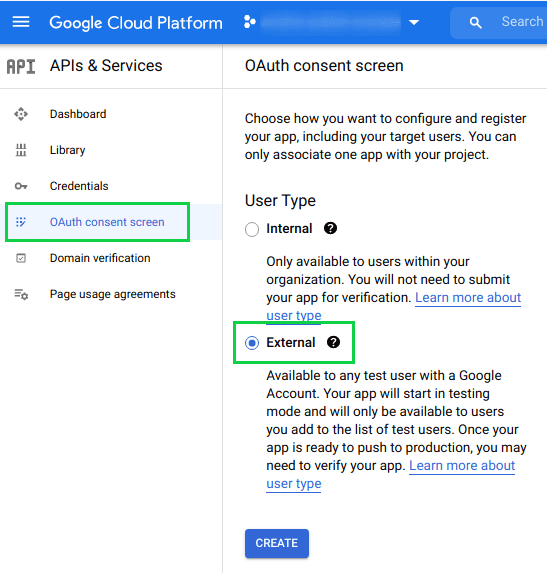This screenshot has height=573, width=547.
Task: Click the Library sidebar icon
Action: [21, 150]
